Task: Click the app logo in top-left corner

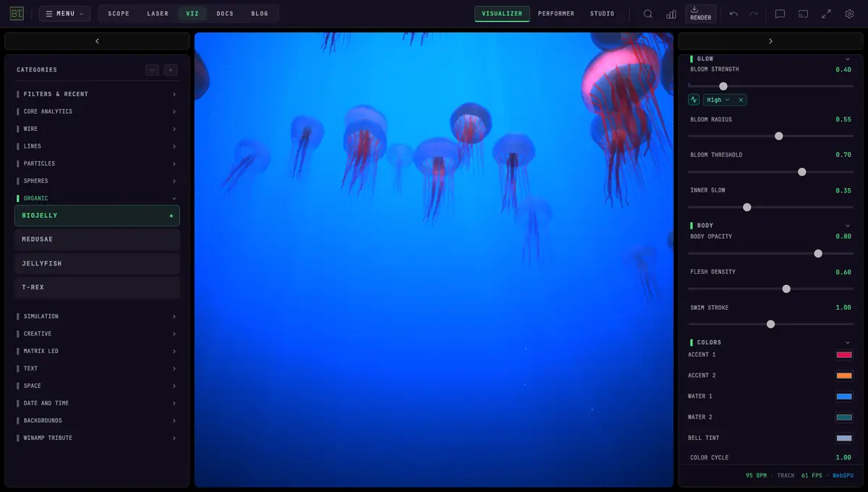Action: point(17,14)
